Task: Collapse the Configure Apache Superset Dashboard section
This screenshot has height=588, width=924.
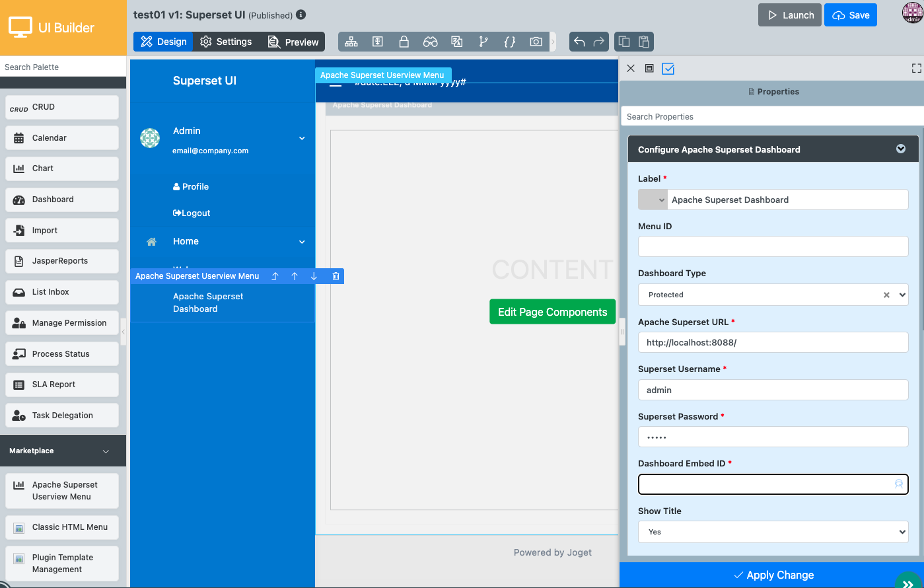Action: coord(901,149)
